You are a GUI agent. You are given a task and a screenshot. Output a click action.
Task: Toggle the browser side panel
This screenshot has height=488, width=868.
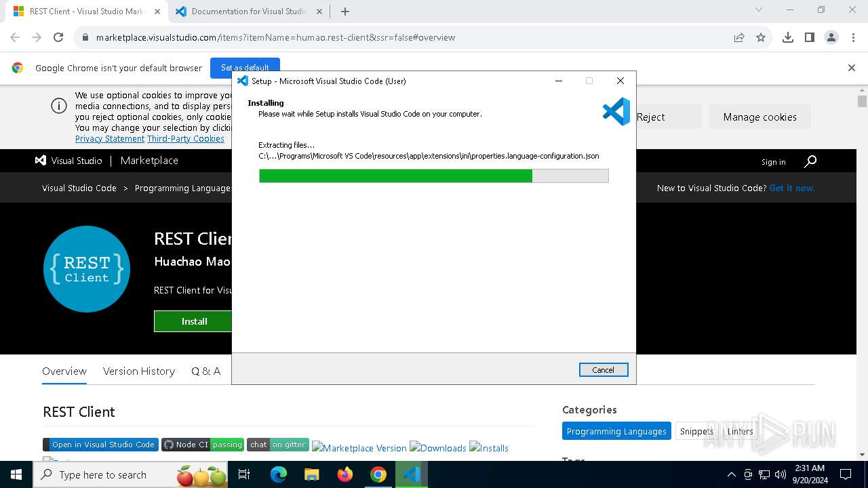coord(810,37)
